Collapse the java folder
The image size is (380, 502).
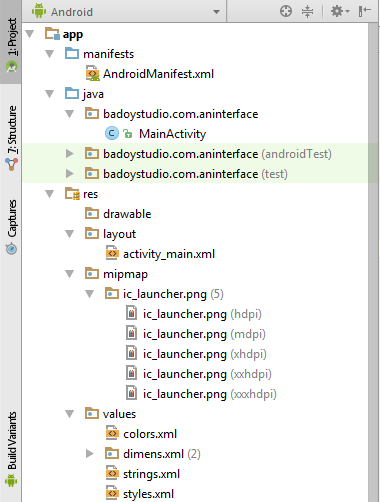[x=49, y=94]
